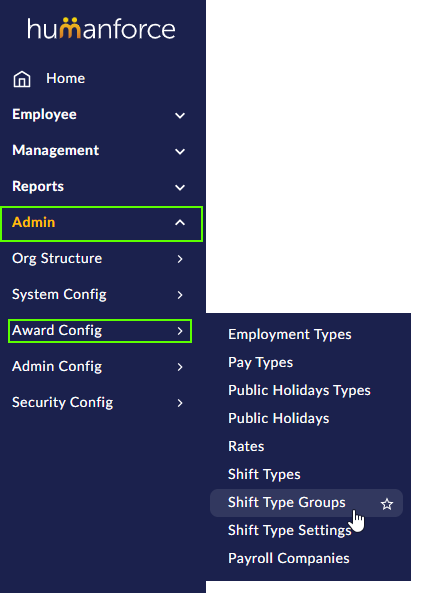Open Pay Types page
422x593 pixels.
click(261, 362)
